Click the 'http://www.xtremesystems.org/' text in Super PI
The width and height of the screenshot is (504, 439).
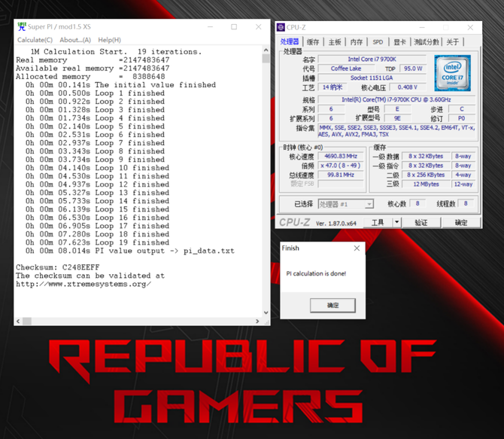coord(83,284)
